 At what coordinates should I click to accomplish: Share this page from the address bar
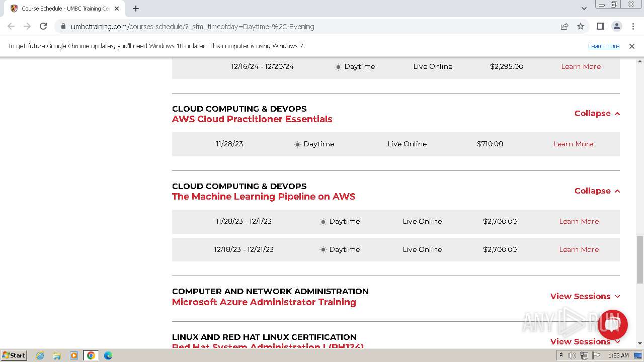click(565, 27)
